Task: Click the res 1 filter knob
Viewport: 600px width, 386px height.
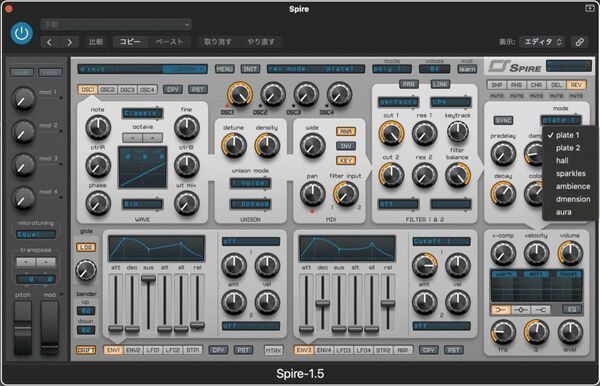Action: point(424,133)
